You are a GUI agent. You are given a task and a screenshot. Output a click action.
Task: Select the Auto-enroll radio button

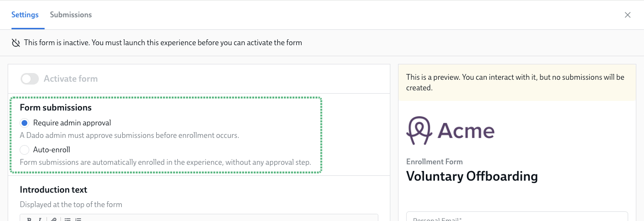point(25,150)
